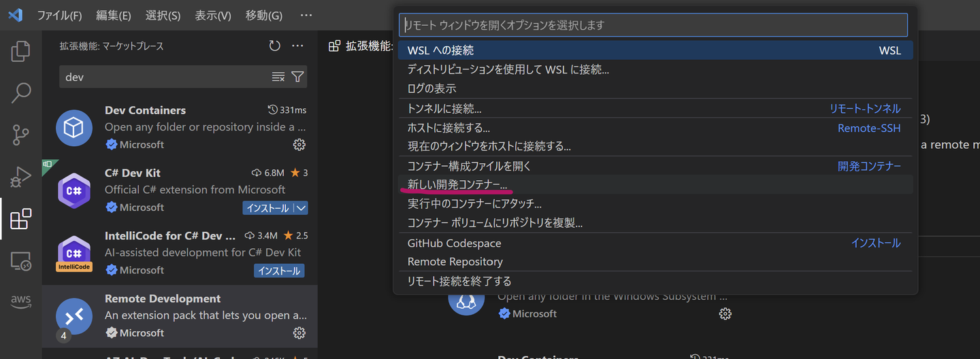Refresh the extensions marketplace list
Image resolution: width=980 pixels, height=359 pixels.
pos(274,46)
